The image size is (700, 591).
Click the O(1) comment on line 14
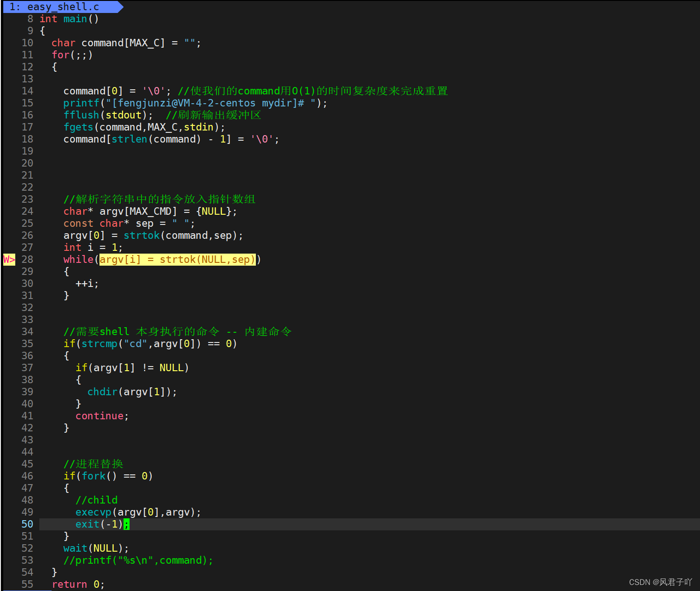(313, 91)
